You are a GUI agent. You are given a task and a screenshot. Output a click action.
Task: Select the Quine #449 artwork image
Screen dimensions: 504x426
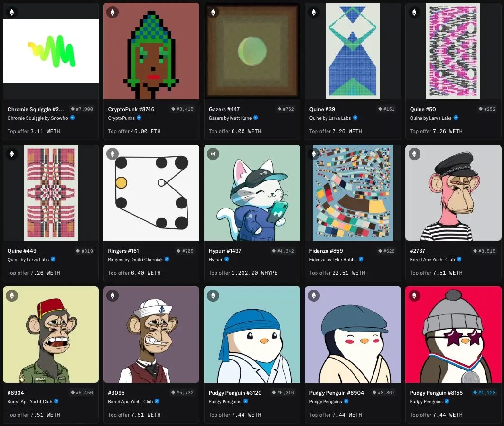(51, 193)
